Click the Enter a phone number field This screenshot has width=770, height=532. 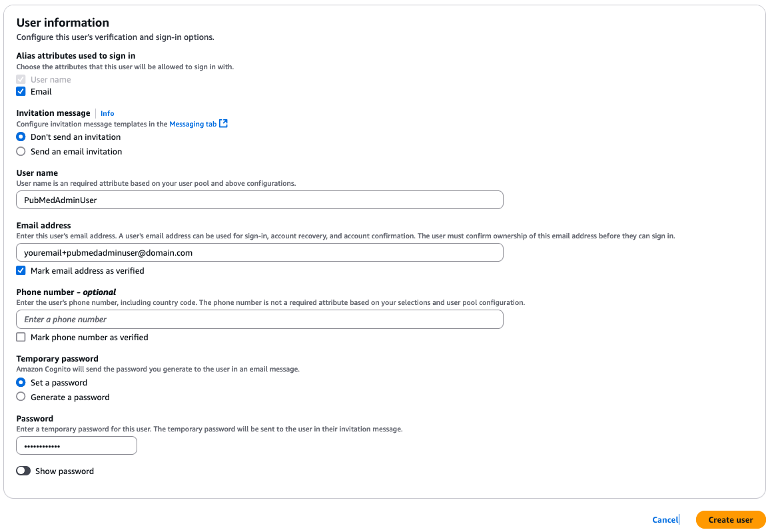[x=260, y=319]
